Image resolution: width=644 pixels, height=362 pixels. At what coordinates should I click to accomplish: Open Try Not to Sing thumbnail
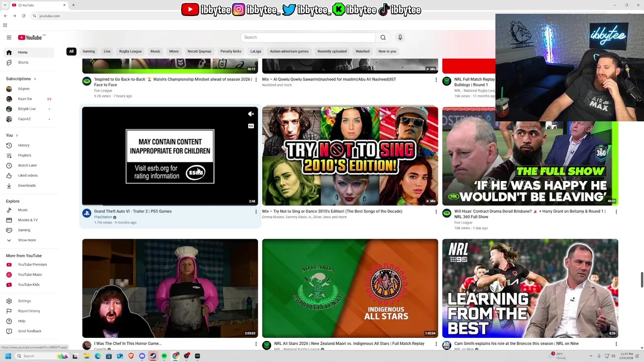click(350, 156)
